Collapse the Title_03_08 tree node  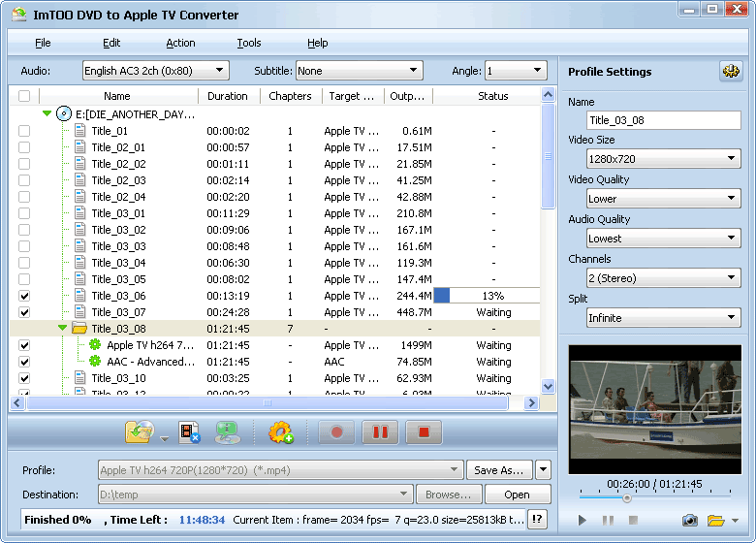pyautogui.click(x=62, y=329)
